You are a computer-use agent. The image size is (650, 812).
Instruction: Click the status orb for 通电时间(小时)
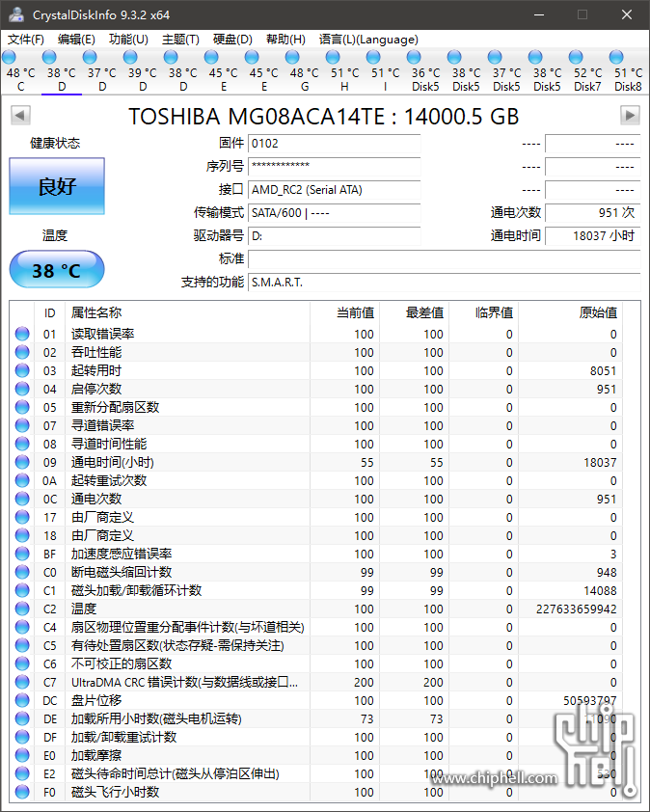[22, 462]
